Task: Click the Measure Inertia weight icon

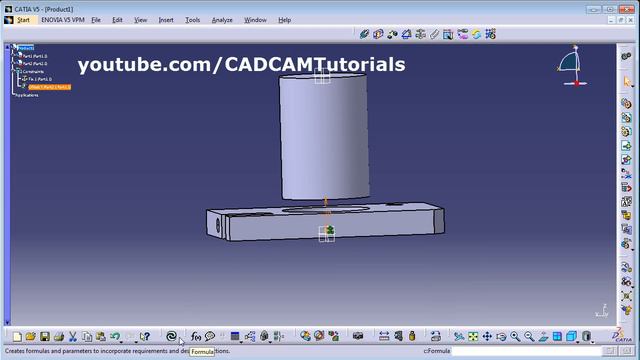Action: pos(412,336)
